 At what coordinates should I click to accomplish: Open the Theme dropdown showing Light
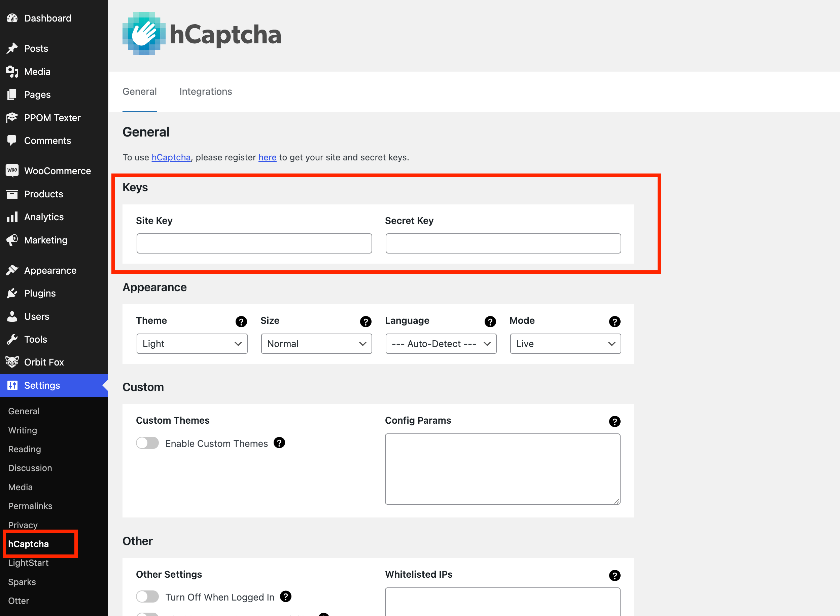[x=192, y=343]
